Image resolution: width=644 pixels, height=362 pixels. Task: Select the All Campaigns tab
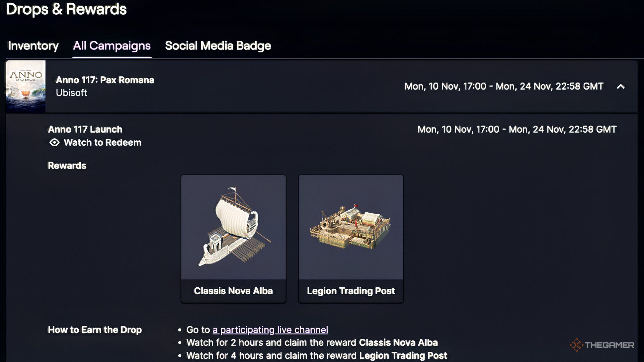click(112, 46)
